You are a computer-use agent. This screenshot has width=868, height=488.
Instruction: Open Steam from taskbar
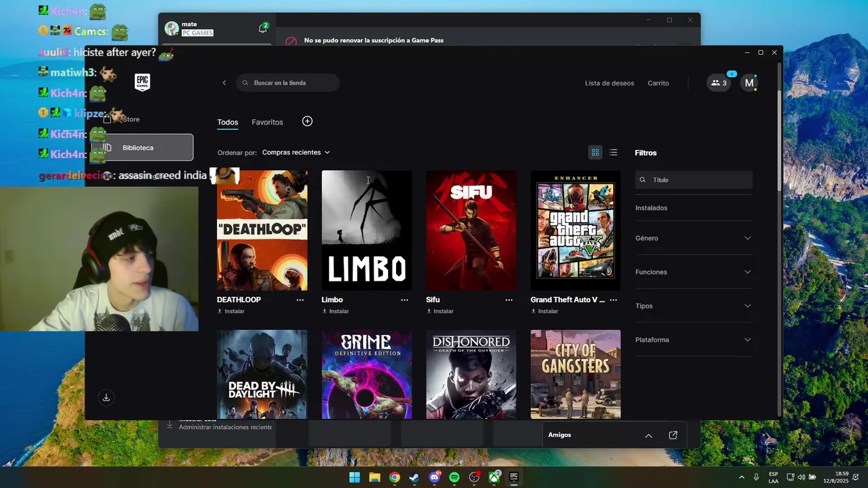414,477
